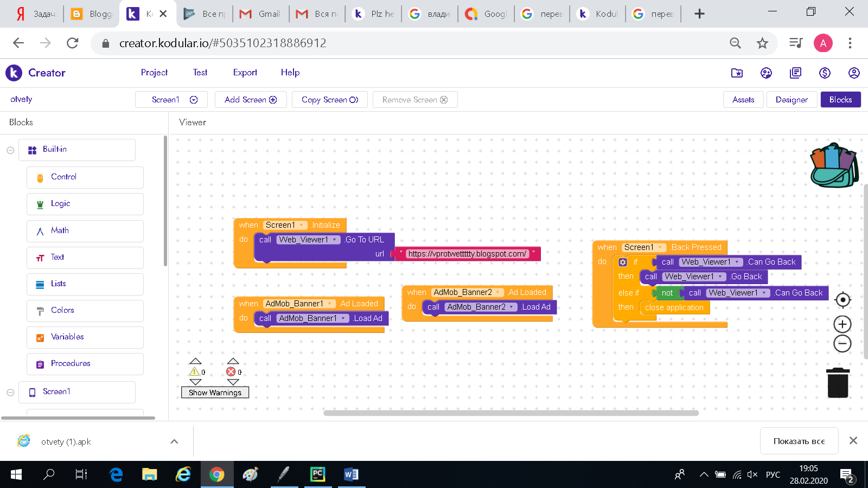
Task: Open the backpack icon in the viewer
Action: pos(834,165)
